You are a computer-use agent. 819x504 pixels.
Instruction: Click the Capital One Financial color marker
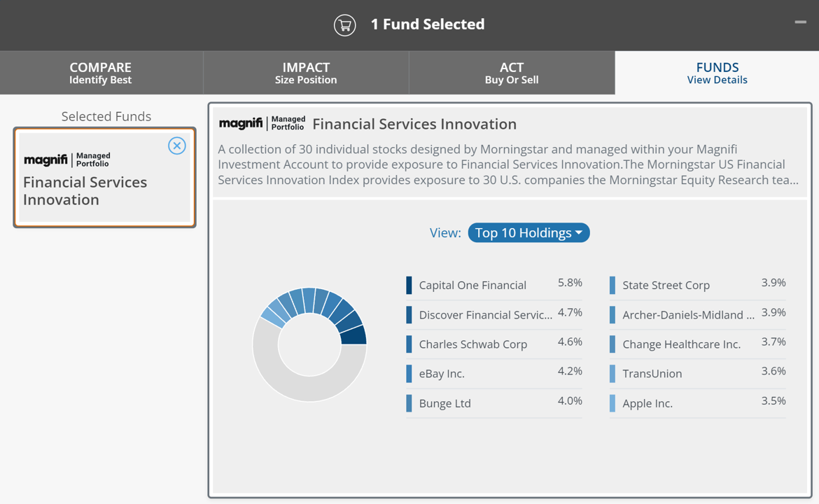408,285
